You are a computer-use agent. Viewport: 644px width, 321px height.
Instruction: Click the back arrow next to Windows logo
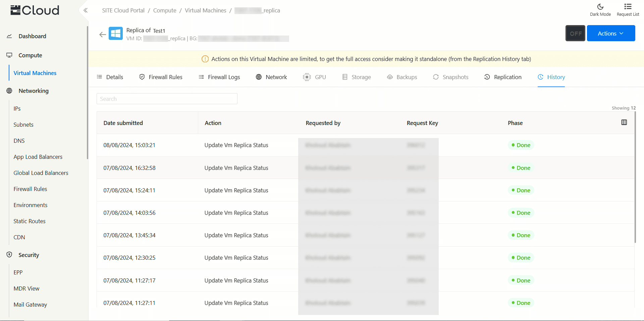[x=102, y=35]
